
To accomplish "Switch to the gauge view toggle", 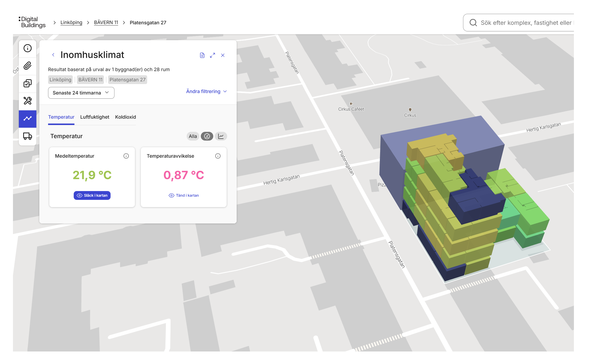I will (x=207, y=136).
